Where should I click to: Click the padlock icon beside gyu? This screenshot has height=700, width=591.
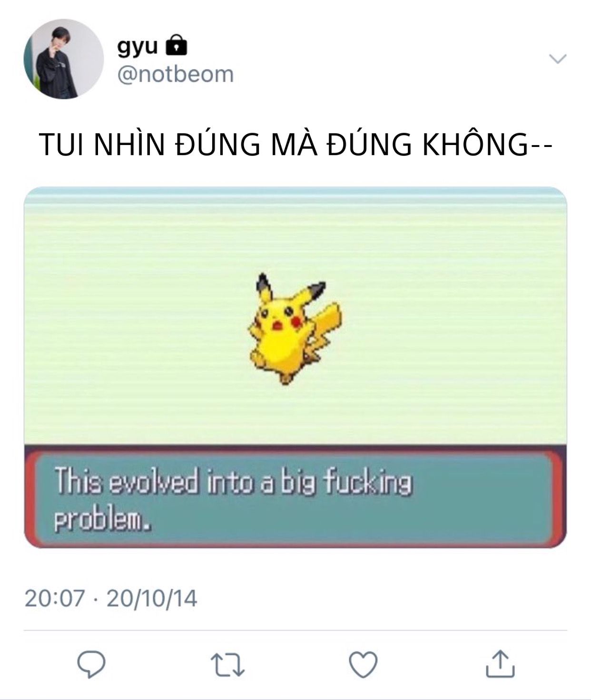pos(177,45)
